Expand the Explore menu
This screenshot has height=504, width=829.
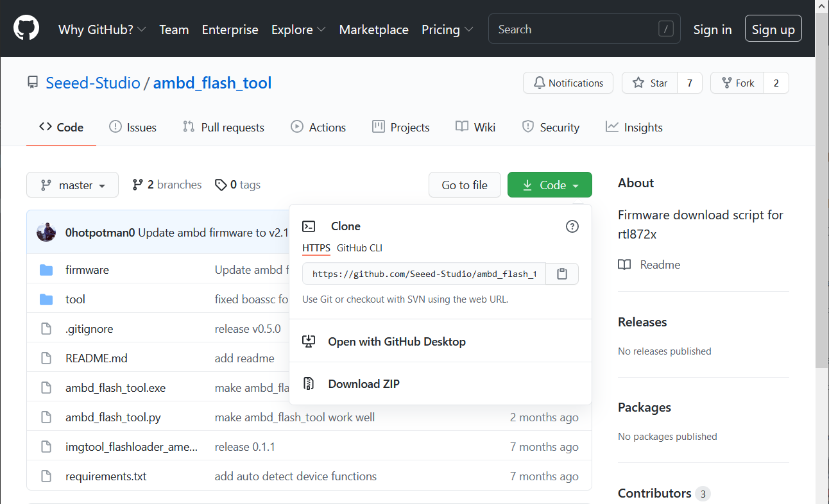coord(298,29)
